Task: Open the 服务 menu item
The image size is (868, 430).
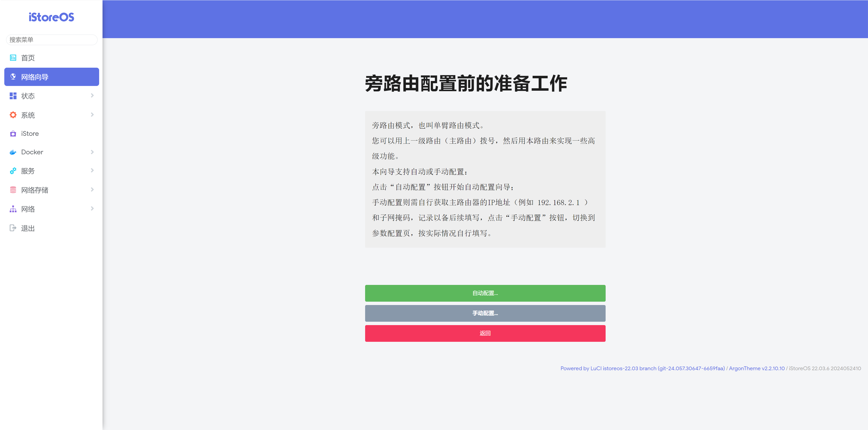Action: click(x=28, y=171)
